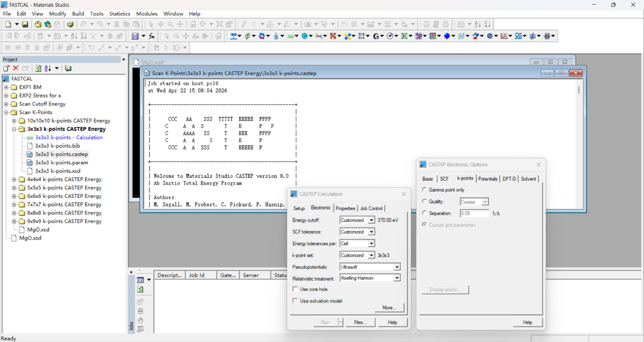Click the yellow open-folder import icon
Screen dimensions: 644x342
point(38,25)
